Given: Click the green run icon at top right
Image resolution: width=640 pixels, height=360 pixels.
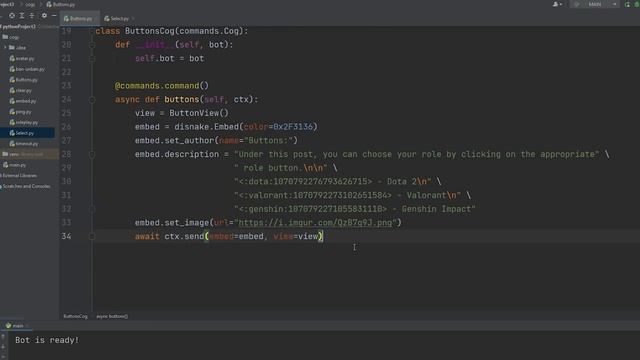Looking at the screenshot, I should point(627,4).
